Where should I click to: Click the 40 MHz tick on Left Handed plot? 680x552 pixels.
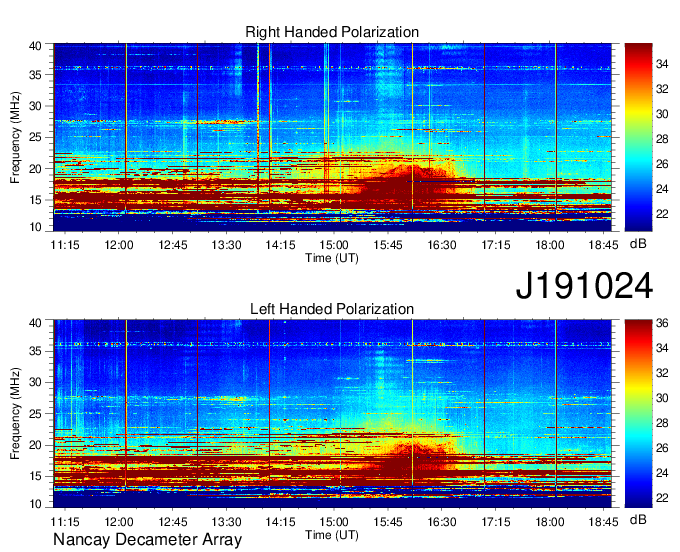[35, 323]
